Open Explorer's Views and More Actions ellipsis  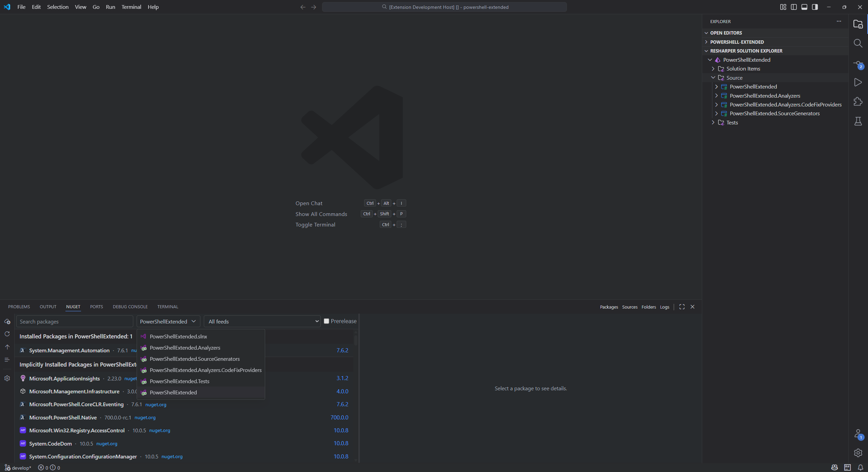(x=839, y=21)
